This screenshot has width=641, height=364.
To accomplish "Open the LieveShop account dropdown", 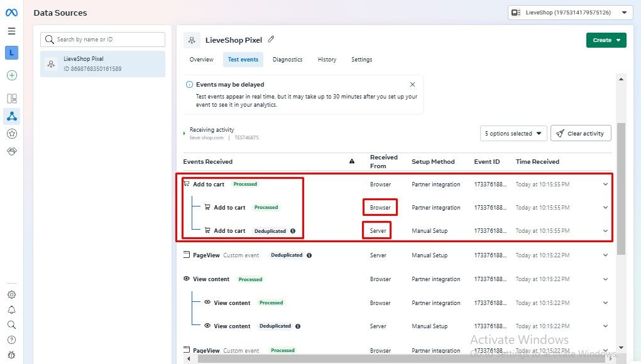I will click(570, 13).
